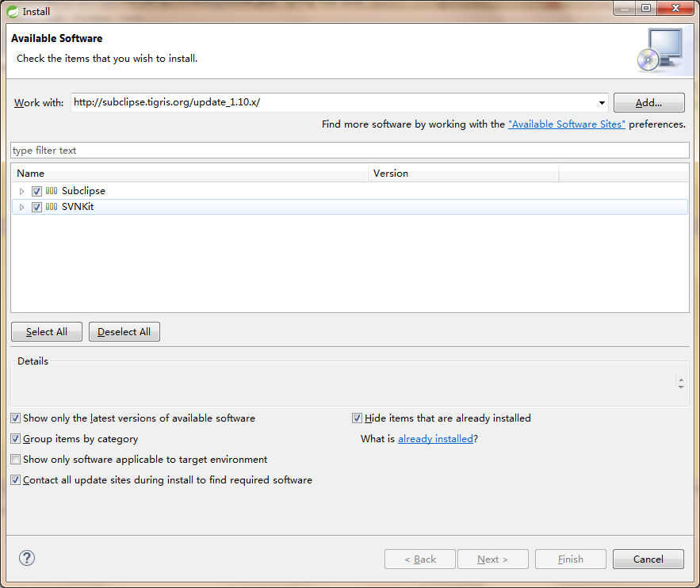The height and width of the screenshot is (588, 700).
Task: Minimize the Install window
Action: tap(625, 8)
